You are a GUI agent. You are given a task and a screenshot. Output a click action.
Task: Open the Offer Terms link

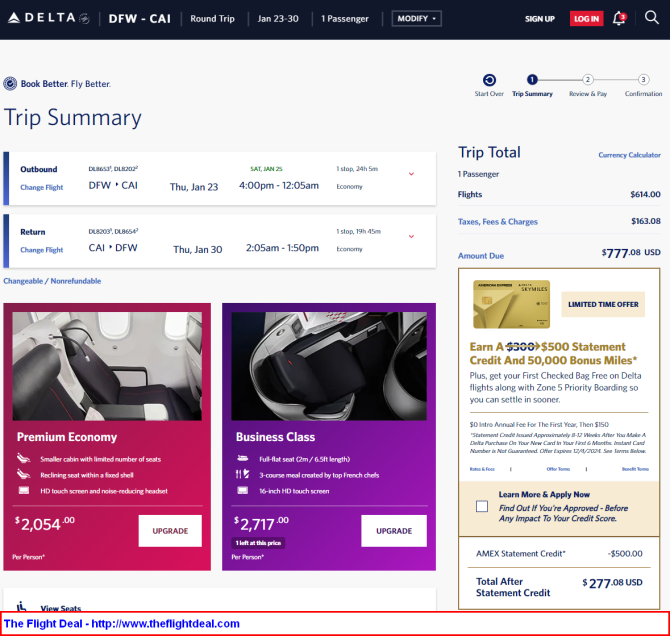558,469
